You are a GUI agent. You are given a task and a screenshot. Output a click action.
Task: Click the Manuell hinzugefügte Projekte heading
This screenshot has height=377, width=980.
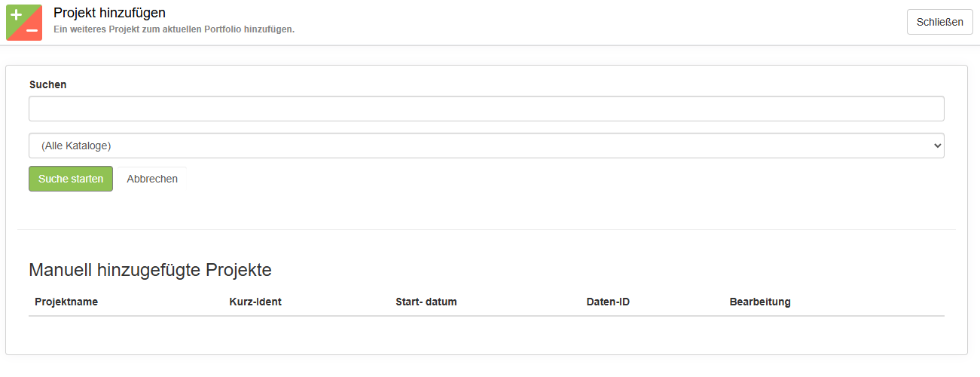150,270
